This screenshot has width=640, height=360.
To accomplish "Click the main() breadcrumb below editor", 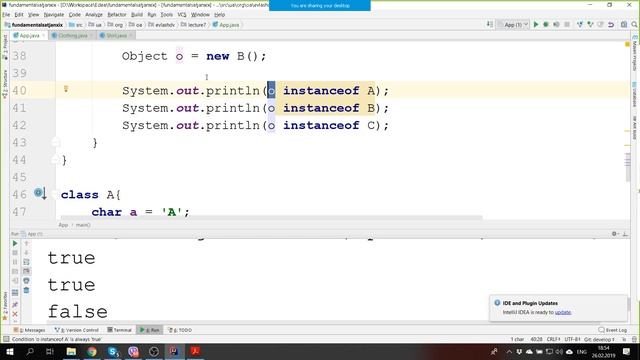I will (x=83, y=225).
